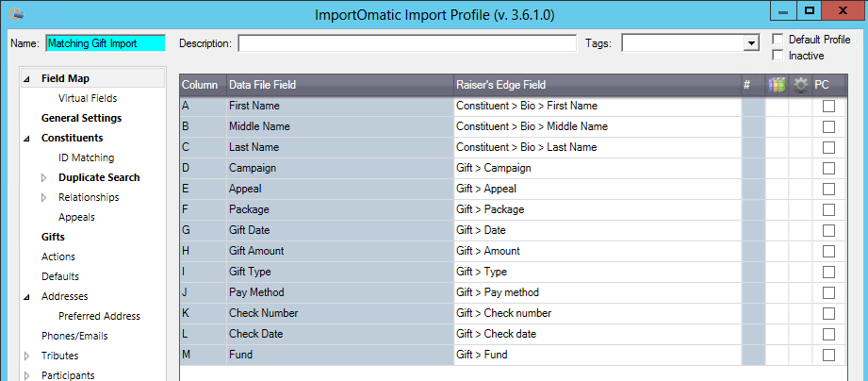Screen dimensions: 868x381
Task: Click the Column header
Action: coord(203,85)
